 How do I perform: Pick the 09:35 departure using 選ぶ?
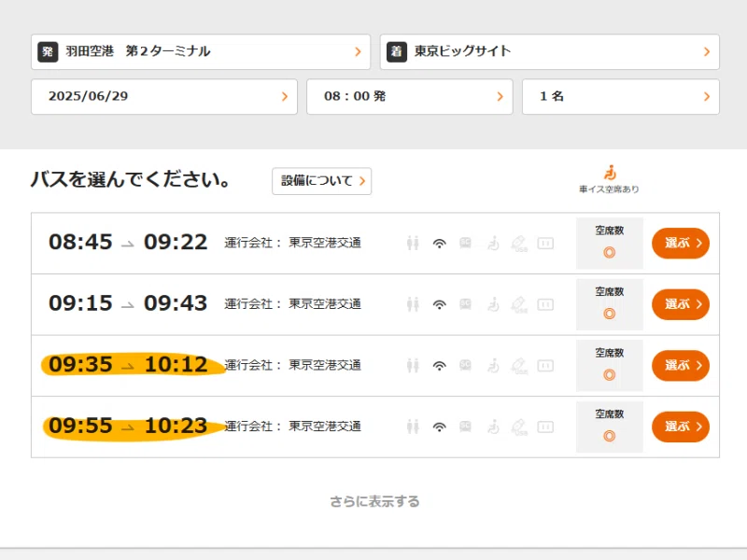[x=681, y=366]
